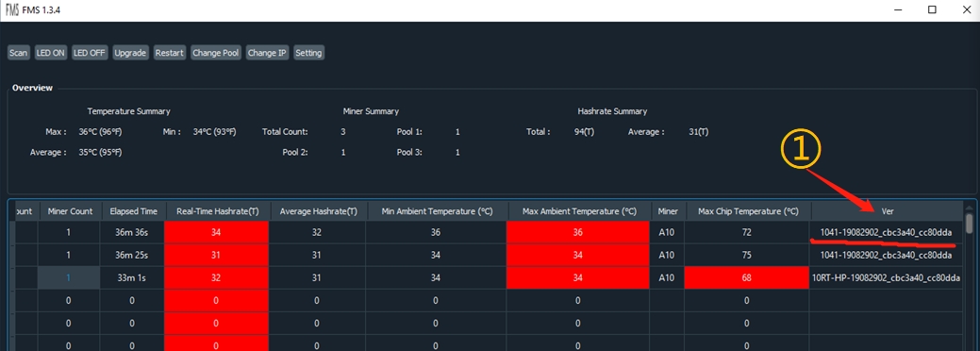The width and height of the screenshot is (980, 351).
Task: Click the LED OFF button
Action: tap(90, 53)
